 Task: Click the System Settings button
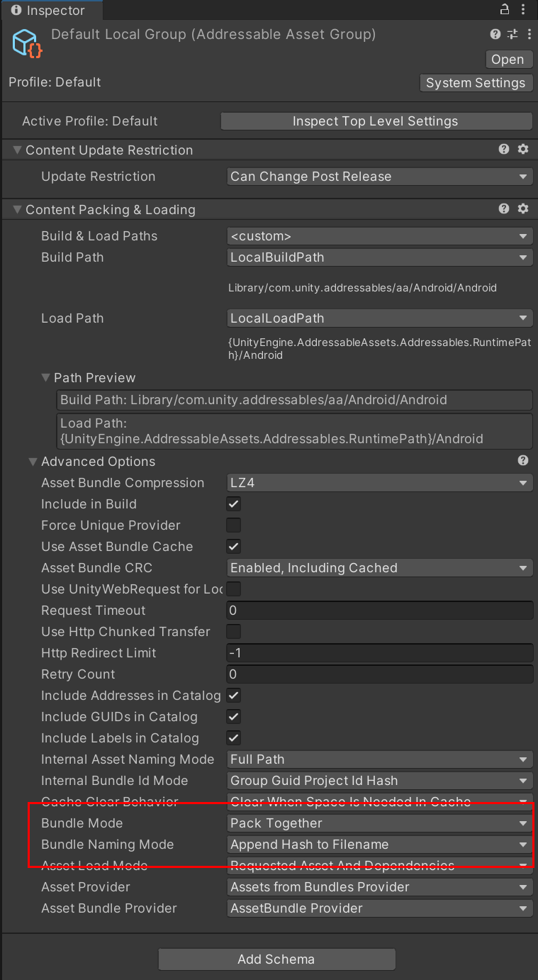(x=476, y=83)
